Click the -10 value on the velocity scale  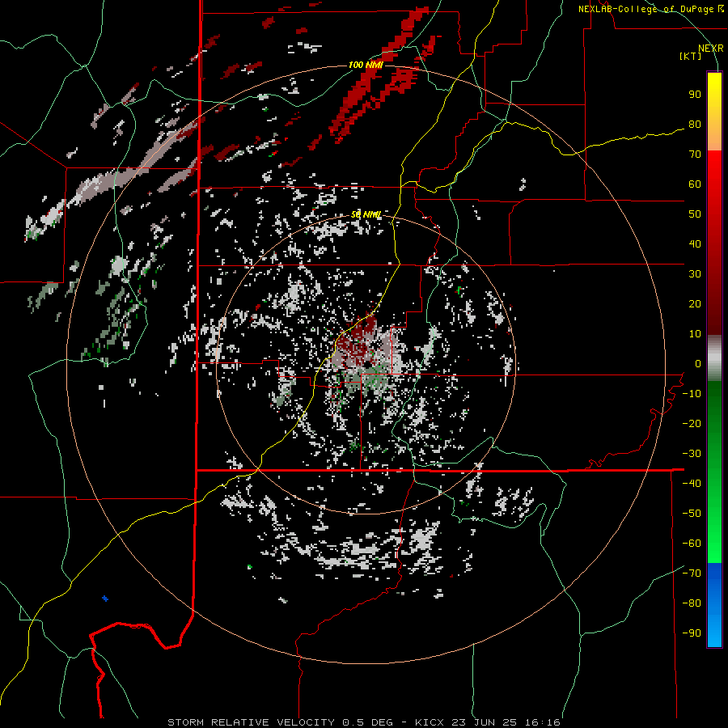point(692,394)
